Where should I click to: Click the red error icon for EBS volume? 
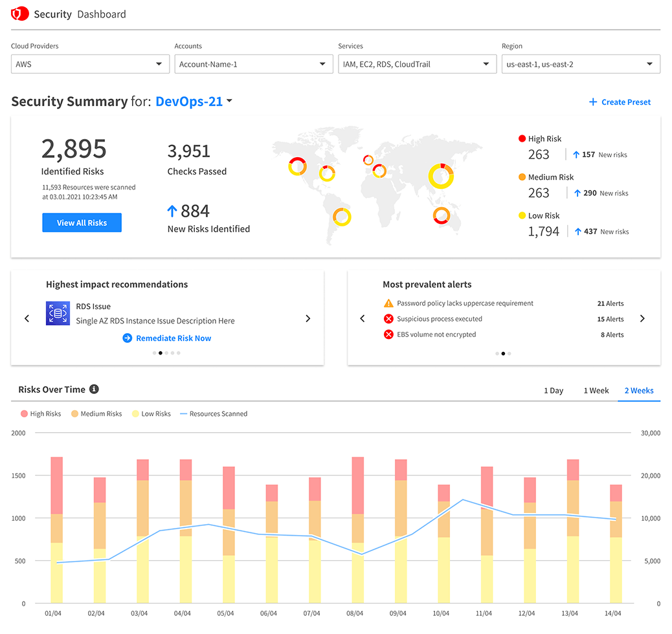pyautogui.click(x=388, y=334)
